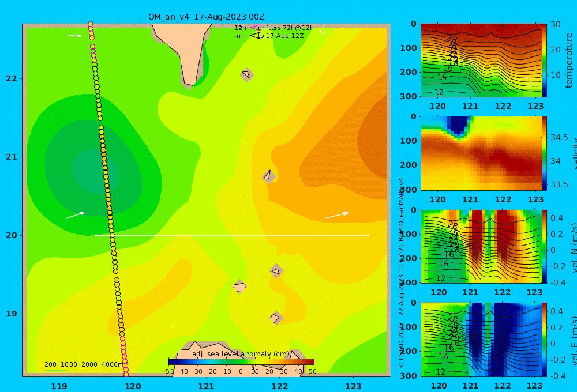The height and width of the screenshot is (392, 577).
Task: Click the central green sea-level low on the map
Action: coord(95,170)
